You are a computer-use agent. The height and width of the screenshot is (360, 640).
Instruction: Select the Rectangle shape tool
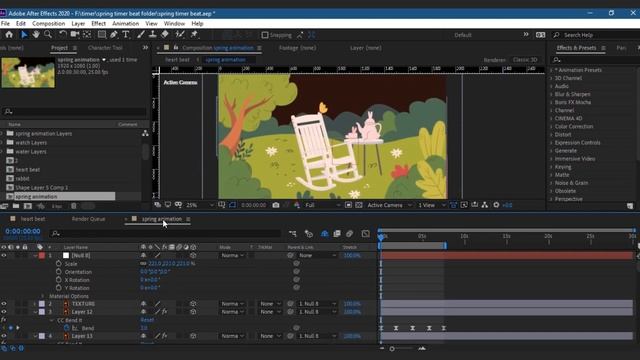click(102, 35)
